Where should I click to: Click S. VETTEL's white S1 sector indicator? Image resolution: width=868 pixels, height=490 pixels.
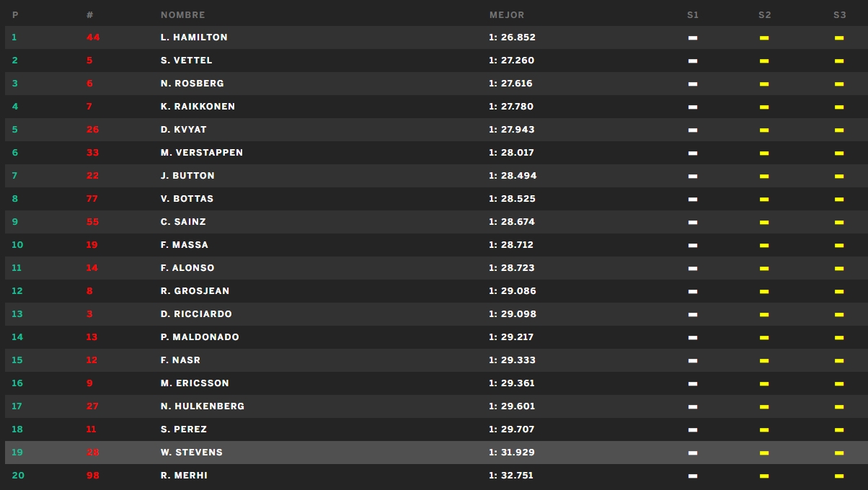tap(693, 61)
